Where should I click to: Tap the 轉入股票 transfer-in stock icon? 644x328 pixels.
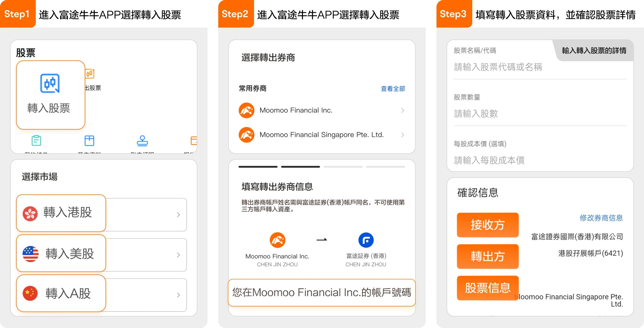(x=50, y=83)
